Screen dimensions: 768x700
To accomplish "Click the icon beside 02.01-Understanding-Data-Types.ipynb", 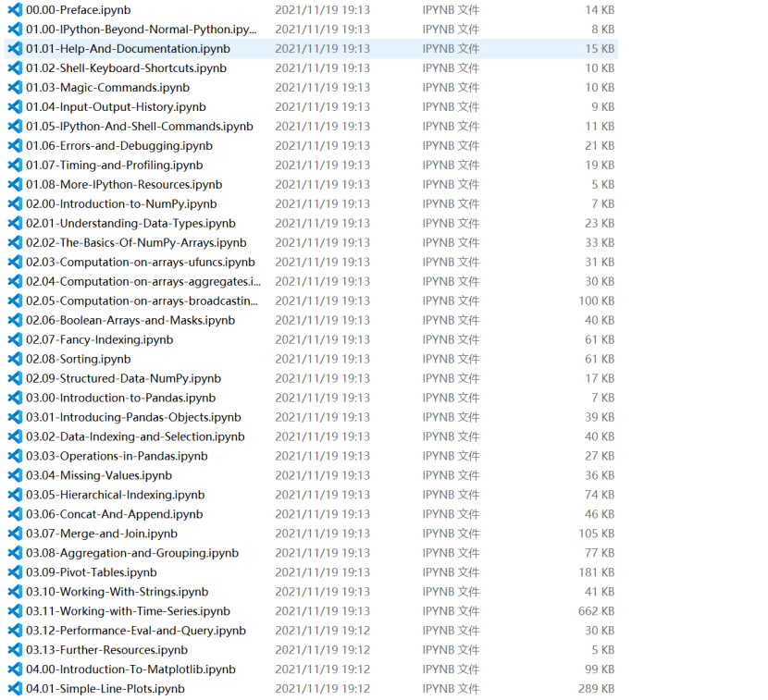I will click(x=15, y=223).
